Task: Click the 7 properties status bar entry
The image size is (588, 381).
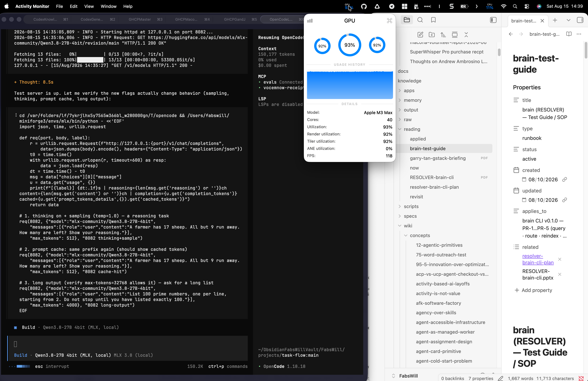Action: tap(481, 378)
